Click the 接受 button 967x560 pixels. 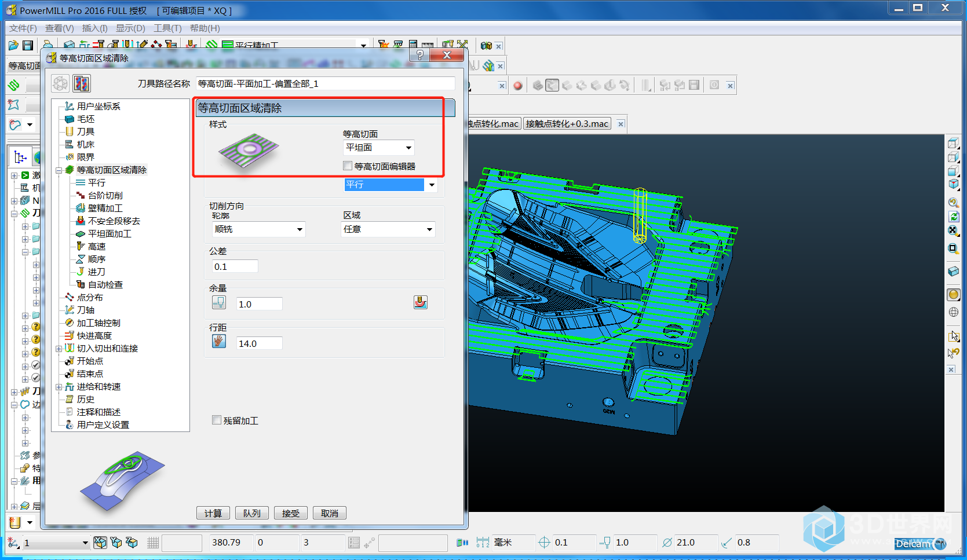click(x=291, y=513)
